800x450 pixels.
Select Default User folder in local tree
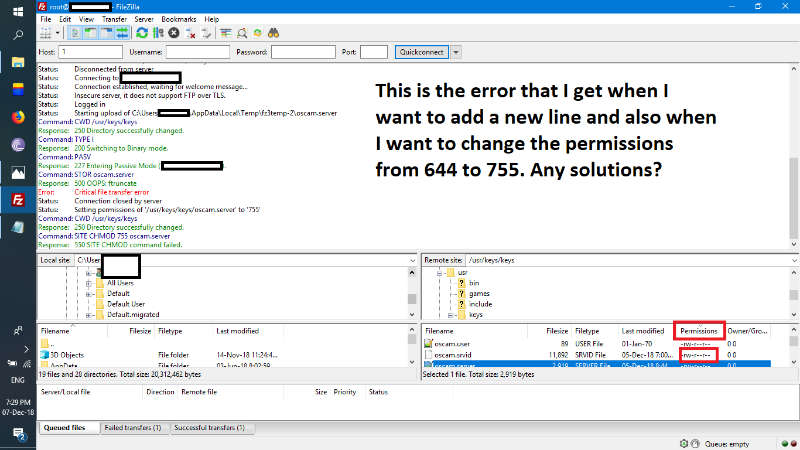pyautogui.click(x=126, y=304)
